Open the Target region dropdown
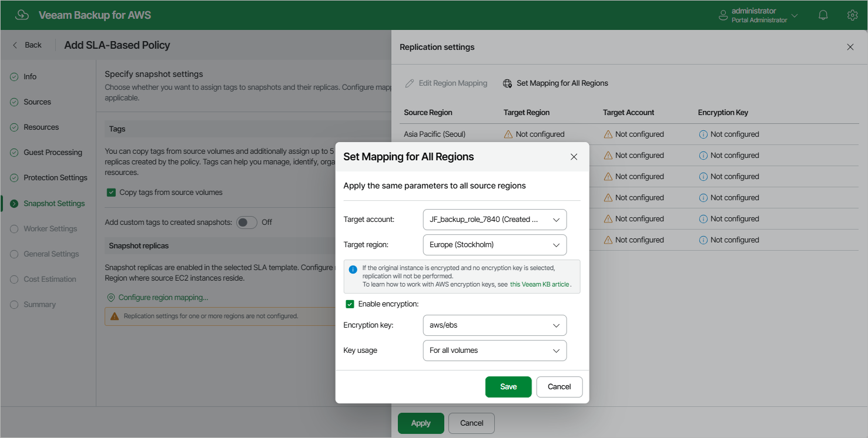This screenshot has width=868, height=438. pos(495,245)
